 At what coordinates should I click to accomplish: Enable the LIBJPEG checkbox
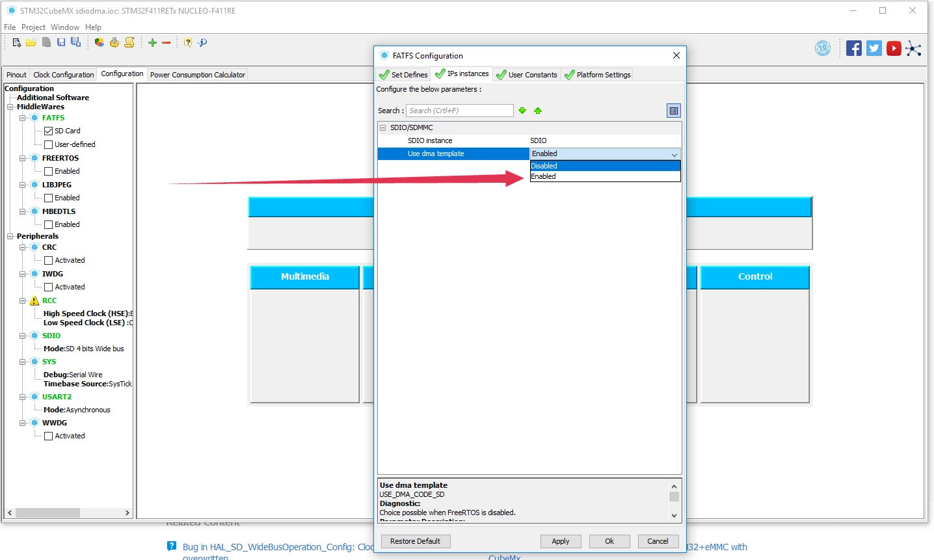click(x=48, y=198)
